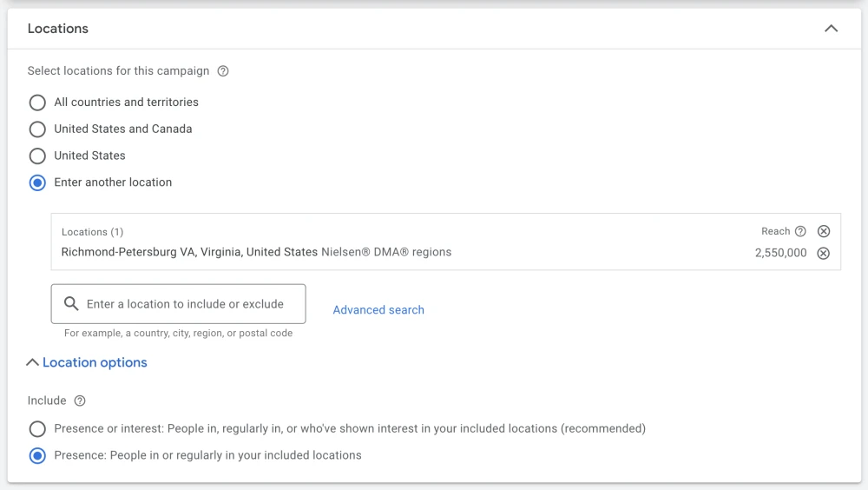Select the United States radio button

[37, 156]
